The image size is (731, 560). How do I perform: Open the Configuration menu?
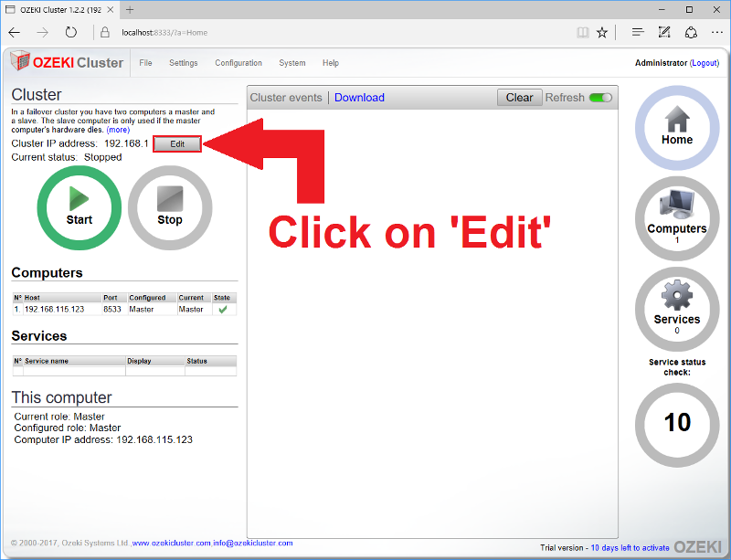tap(238, 63)
